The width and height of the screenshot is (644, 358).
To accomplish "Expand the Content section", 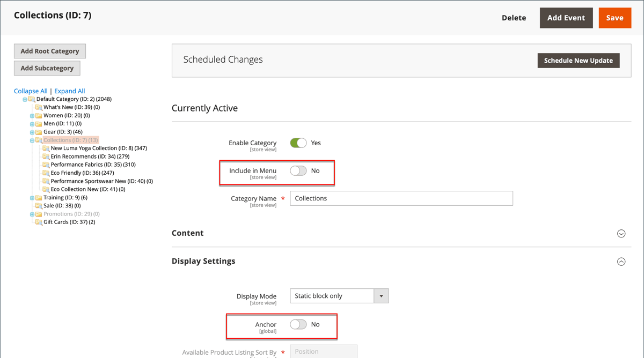I will pos(621,233).
